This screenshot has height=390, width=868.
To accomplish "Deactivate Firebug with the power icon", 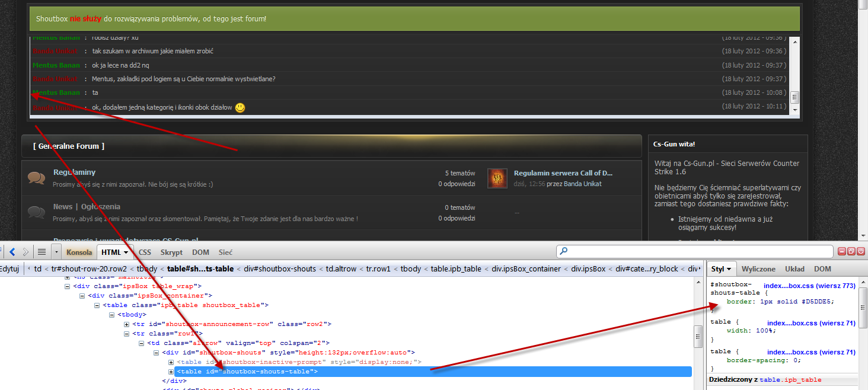I will click(860, 251).
